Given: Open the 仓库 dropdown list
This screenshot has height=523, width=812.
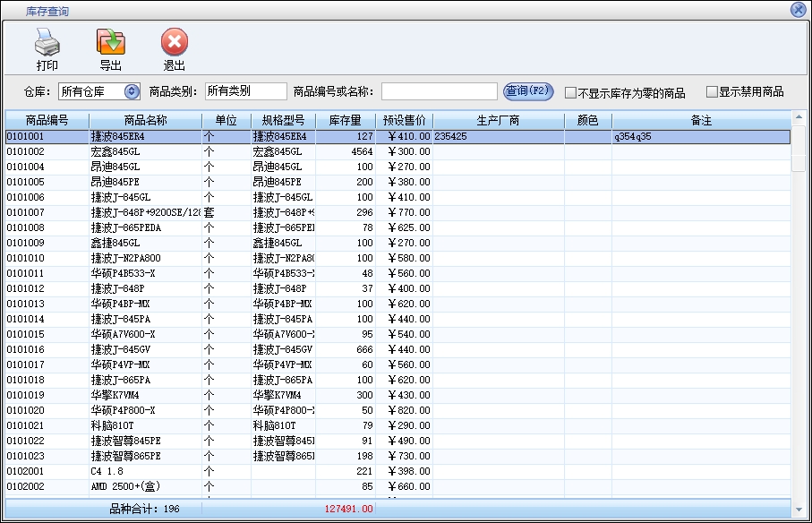Looking at the screenshot, I should click(x=132, y=91).
